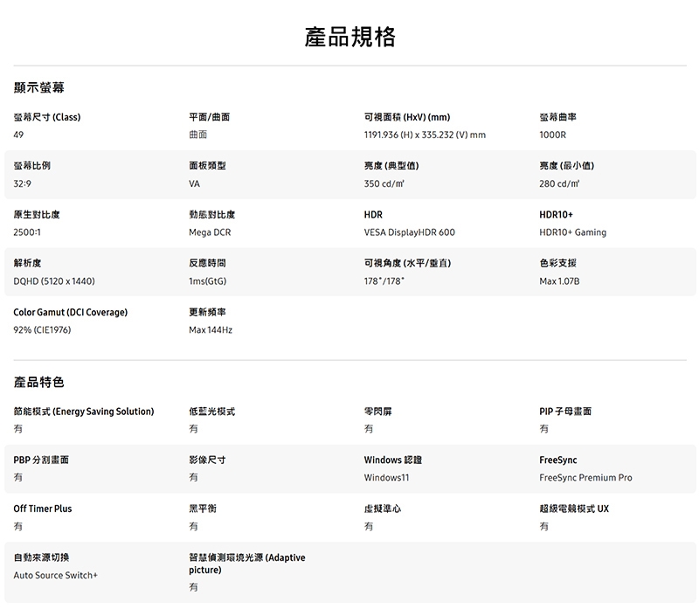This screenshot has height=616, width=699.
Task: Click the 92% (CIE1976) color gamut value
Action: (42, 330)
